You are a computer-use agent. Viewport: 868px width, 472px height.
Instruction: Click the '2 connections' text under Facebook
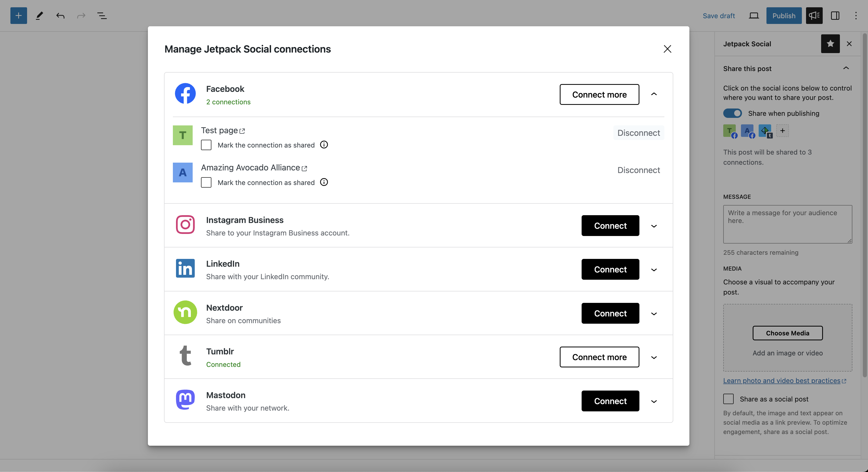click(228, 102)
